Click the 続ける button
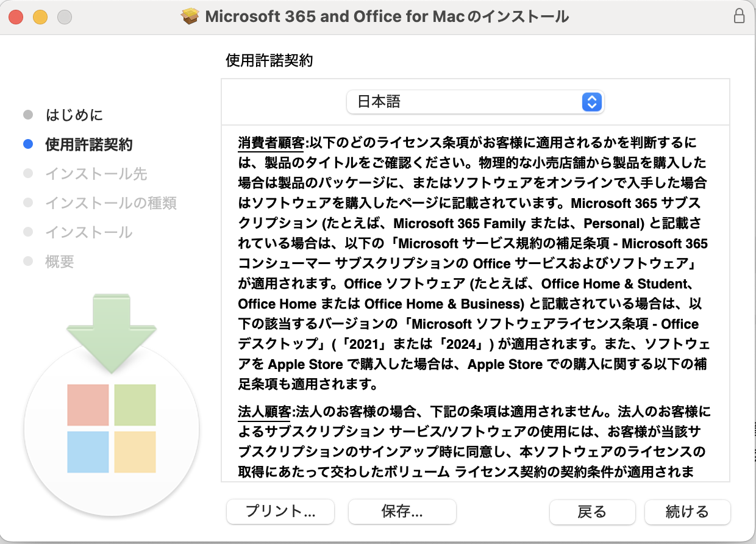The width and height of the screenshot is (756, 544). click(688, 512)
